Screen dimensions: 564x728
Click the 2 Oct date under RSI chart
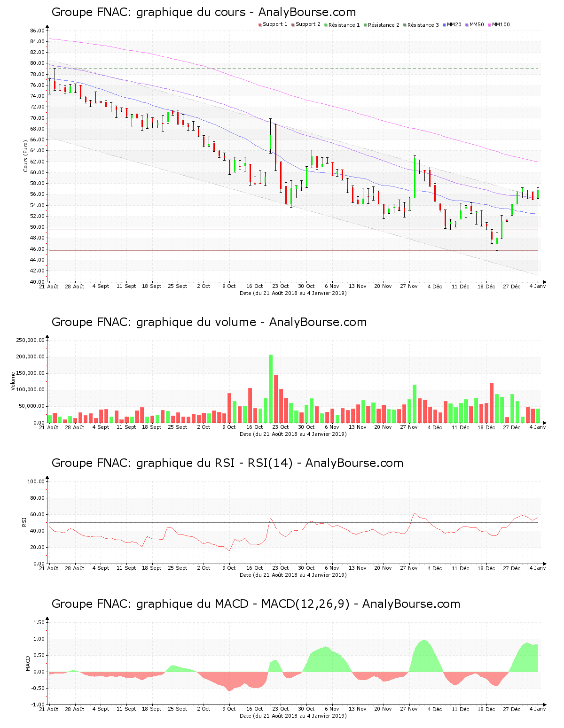tap(204, 568)
